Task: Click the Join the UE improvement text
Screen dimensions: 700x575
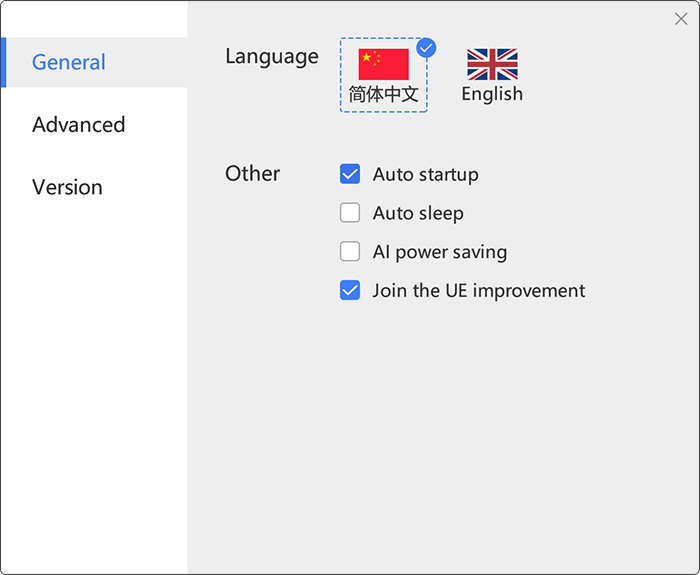Action: (479, 291)
